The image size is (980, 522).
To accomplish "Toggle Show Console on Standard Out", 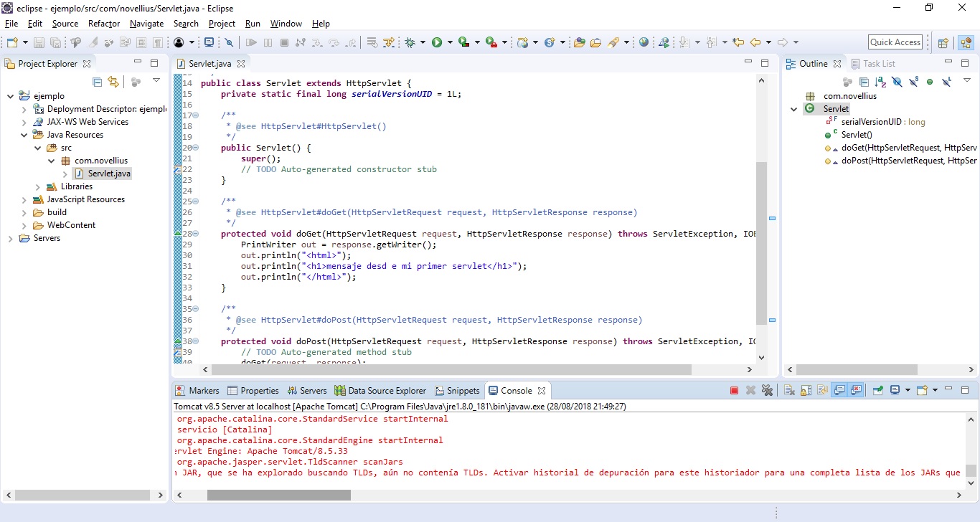I will point(840,391).
